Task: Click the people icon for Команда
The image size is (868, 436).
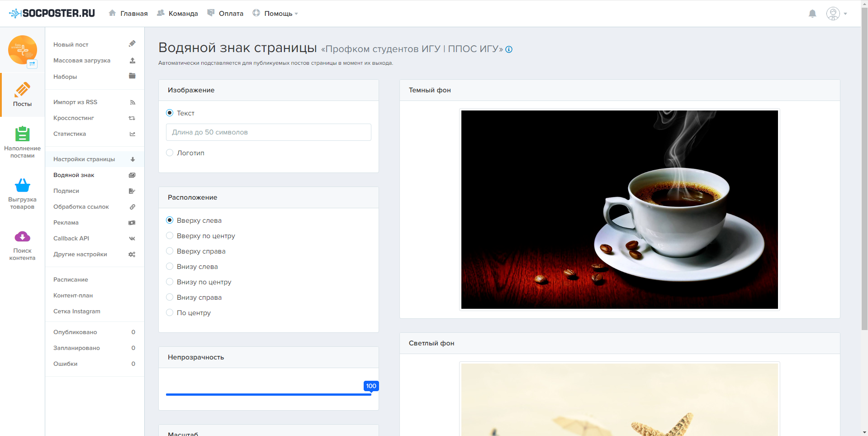Action: pos(161,13)
